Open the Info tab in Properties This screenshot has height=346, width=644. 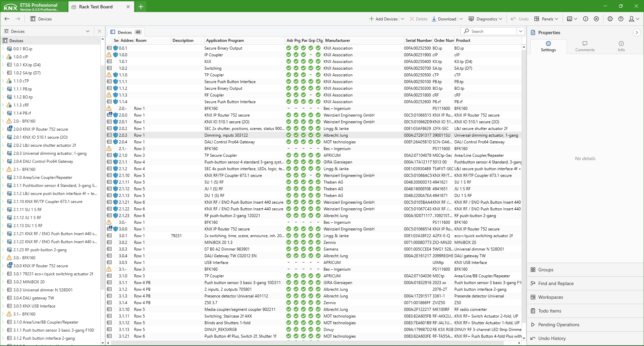click(621, 46)
